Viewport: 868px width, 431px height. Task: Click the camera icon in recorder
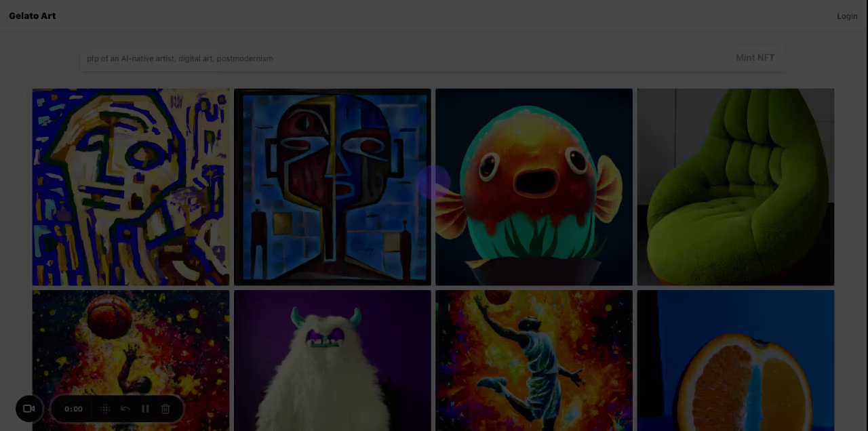click(29, 409)
